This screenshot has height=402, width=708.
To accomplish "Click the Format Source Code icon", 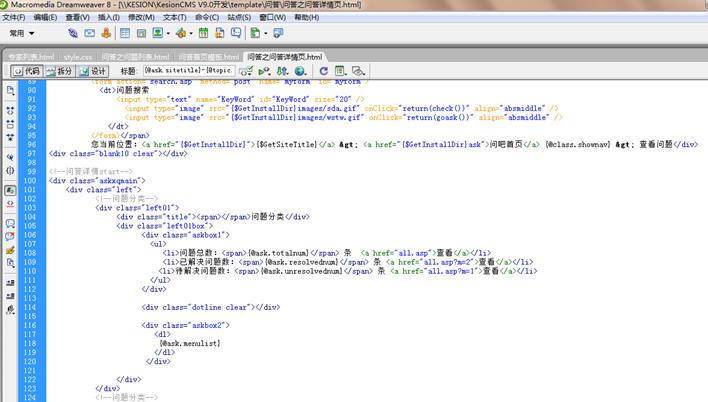I will point(10,309).
